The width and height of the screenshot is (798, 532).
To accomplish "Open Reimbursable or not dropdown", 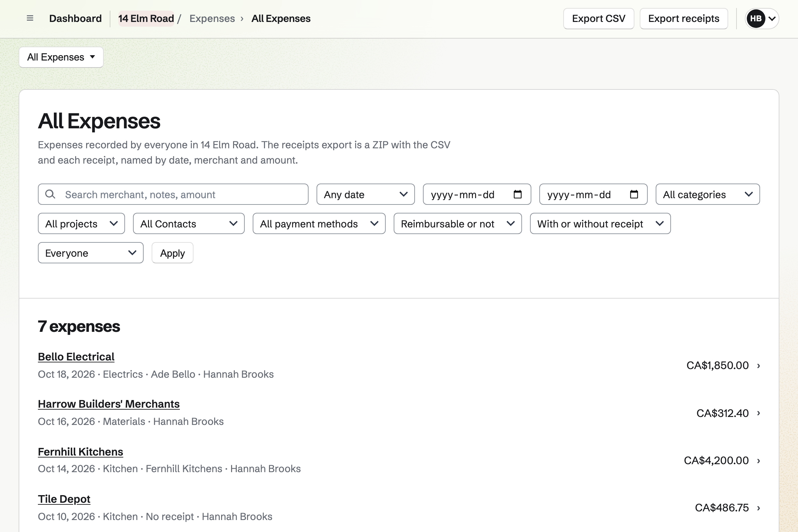I will tap(458, 223).
